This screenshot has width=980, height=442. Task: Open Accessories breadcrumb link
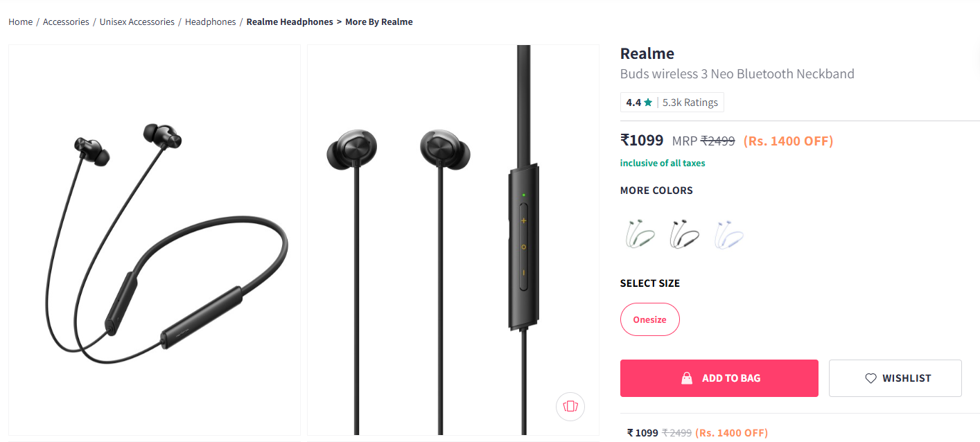pyautogui.click(x=66, y=21)
